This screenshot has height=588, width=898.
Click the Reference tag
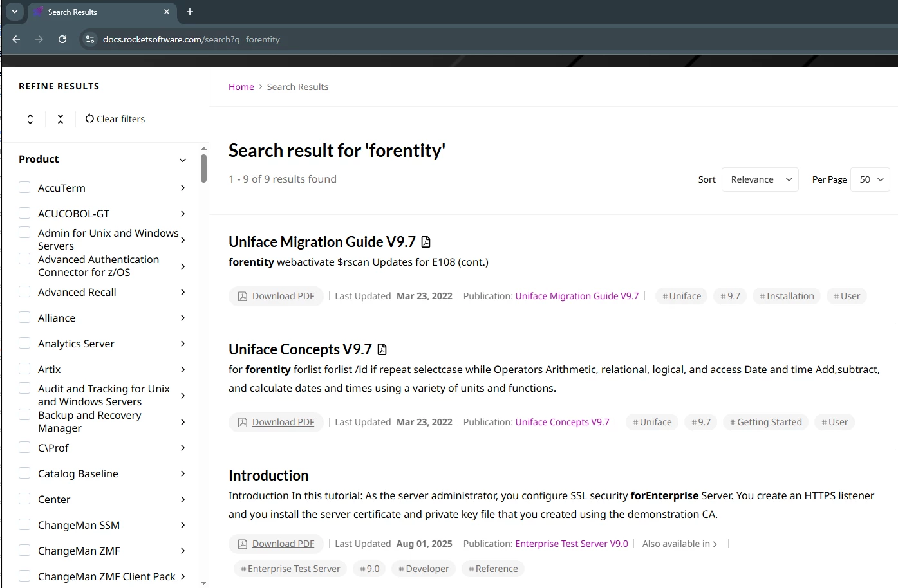493,569
